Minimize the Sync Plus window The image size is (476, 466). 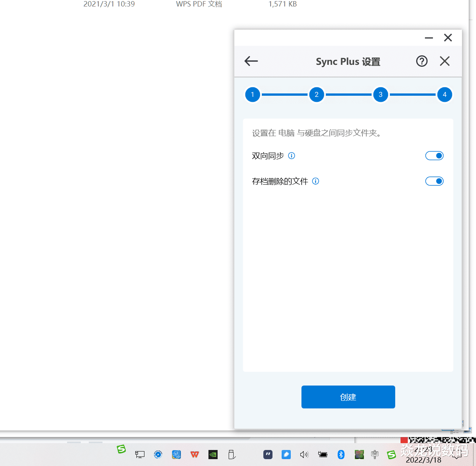429,38
